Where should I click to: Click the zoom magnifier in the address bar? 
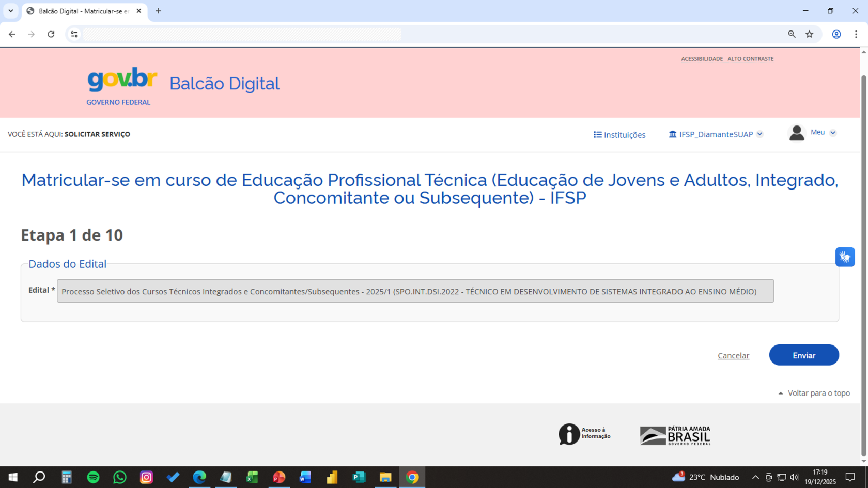[792, 34]
